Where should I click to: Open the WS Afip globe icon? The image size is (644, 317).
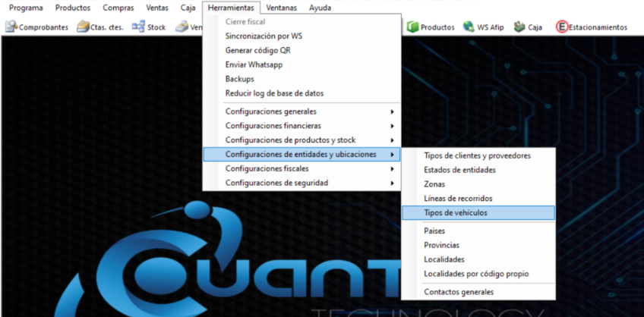[x=469, y=27]
